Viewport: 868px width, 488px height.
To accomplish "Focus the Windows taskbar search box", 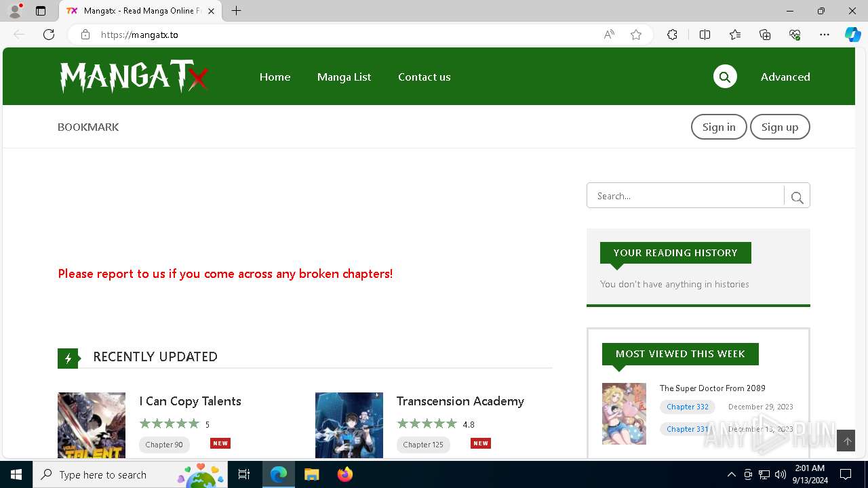I will 131,474.
